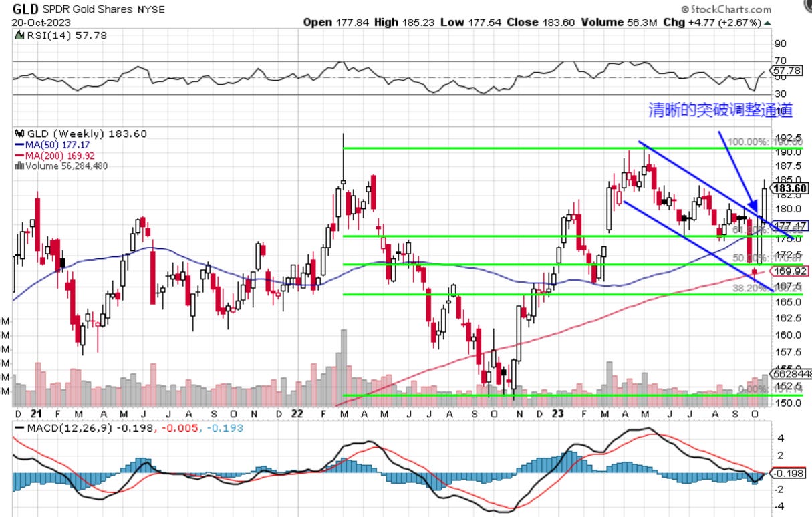The width and height of the screenshot is (812, 517).
Task: Click the boxed 177.17 MA axis tag
Action: [x=789, y=225]
